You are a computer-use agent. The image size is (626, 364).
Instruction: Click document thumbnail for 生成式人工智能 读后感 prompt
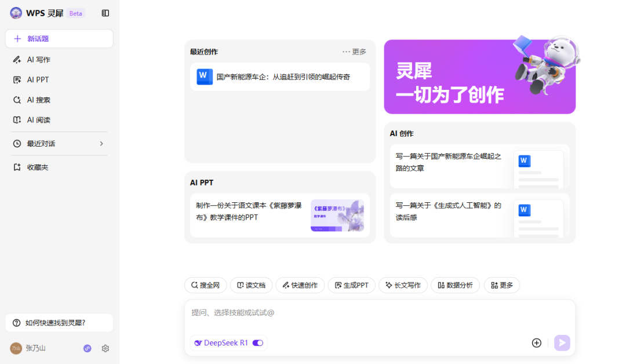pos(538,219)
